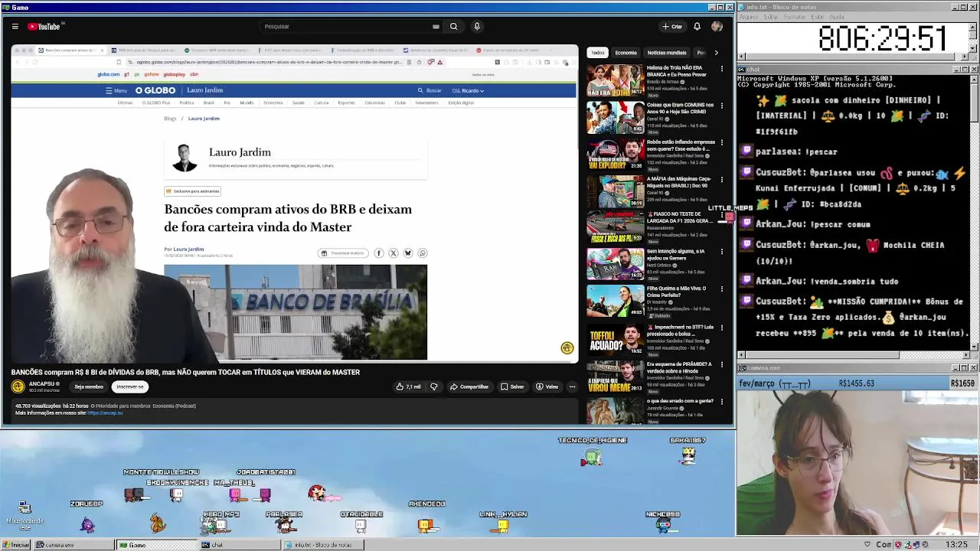Click the Seja membro button

(x=89, y=386)
